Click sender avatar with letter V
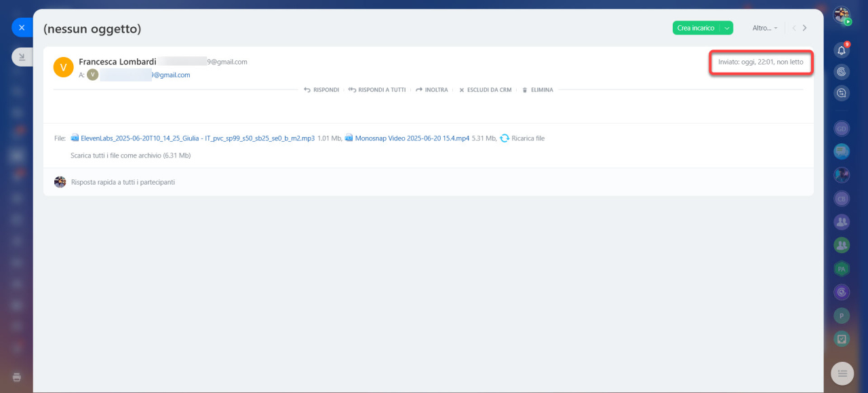This screenshot has width=868, height=393. point(63,67)
